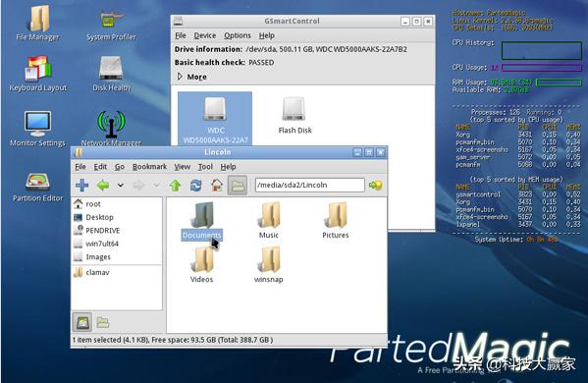
Task: Launch Network Manager desktop icon
Action: coord(111,129)
